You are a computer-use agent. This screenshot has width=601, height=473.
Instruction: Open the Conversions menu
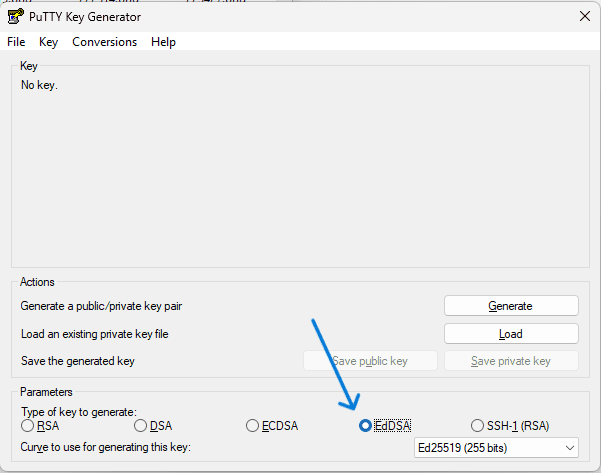pos(104,42)
